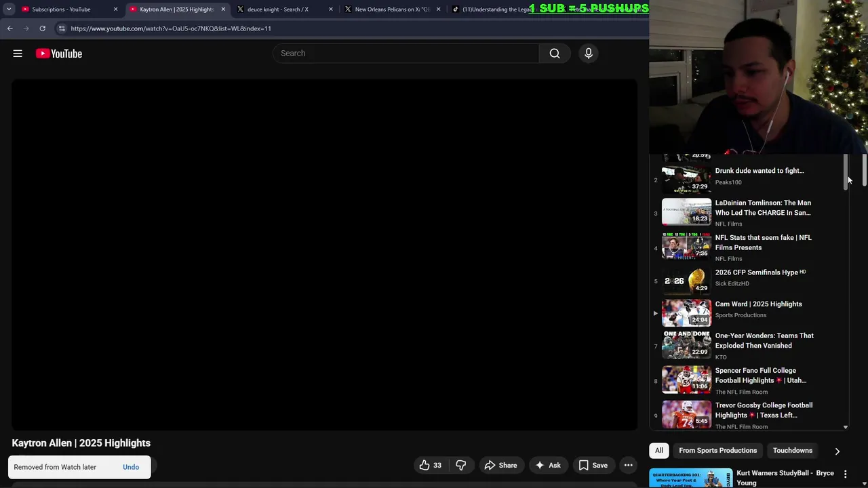This screenshot has width=868, height=488.
Task: Dislike the Kaytron Allen video
Action: 461,466
